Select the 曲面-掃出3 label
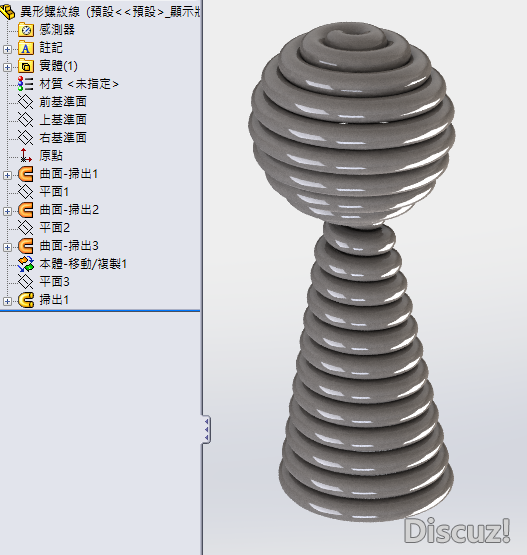 (x=69, y=246)
